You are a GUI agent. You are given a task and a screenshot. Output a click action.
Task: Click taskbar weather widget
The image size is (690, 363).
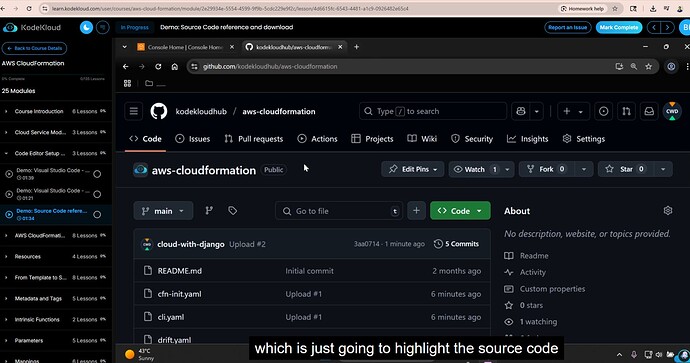pos(139,354)
